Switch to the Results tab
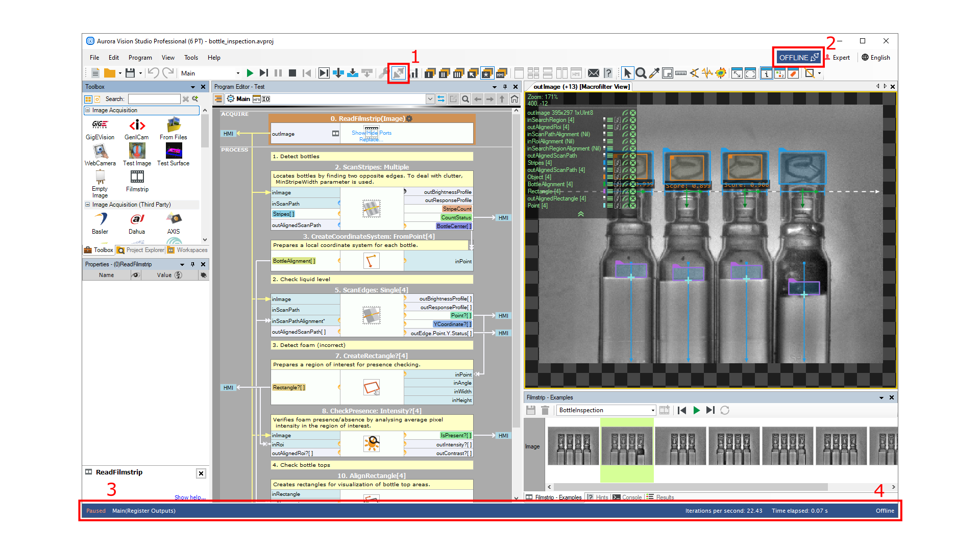 point(660,497)
